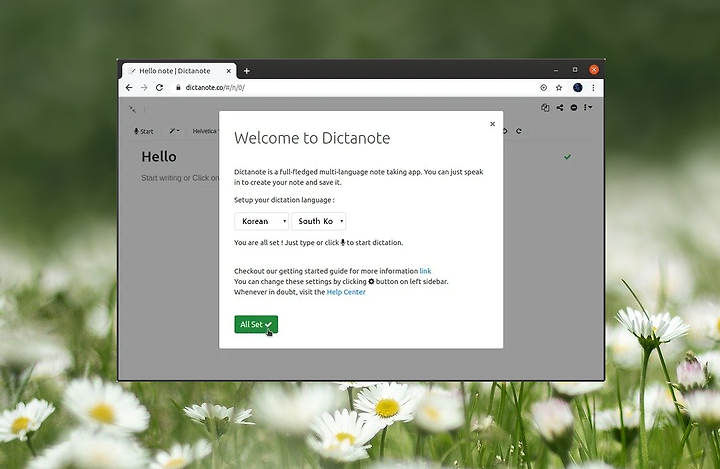Screen dimensions: 720x469
Task: Start dictation with the Start microphone button
Action: (x=143, y=131)
